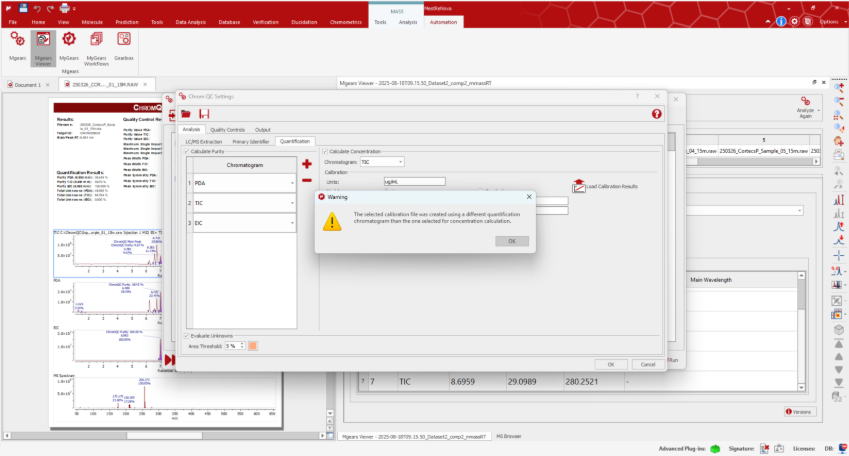Screen dimensions: 849x456
Task: Open the File menu
Action: [12, 22]
